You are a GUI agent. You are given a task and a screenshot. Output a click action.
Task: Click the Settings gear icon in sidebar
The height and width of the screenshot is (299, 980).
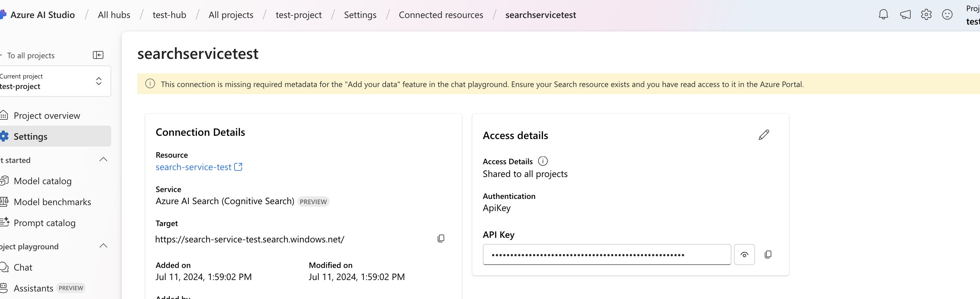point(4,136)
